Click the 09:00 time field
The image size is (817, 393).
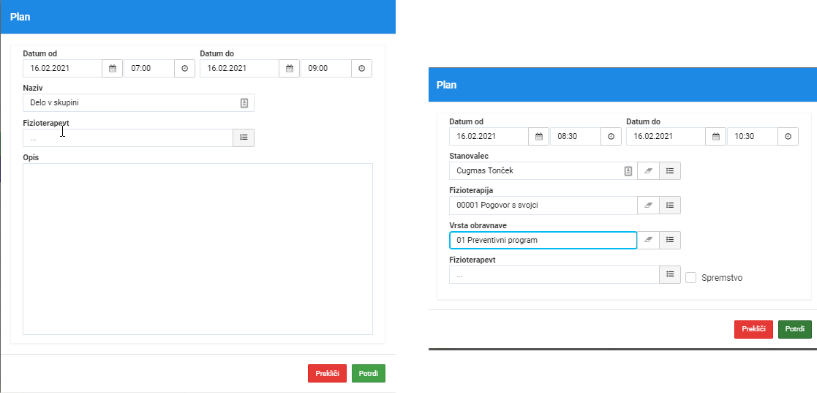[x=326, y=68]
